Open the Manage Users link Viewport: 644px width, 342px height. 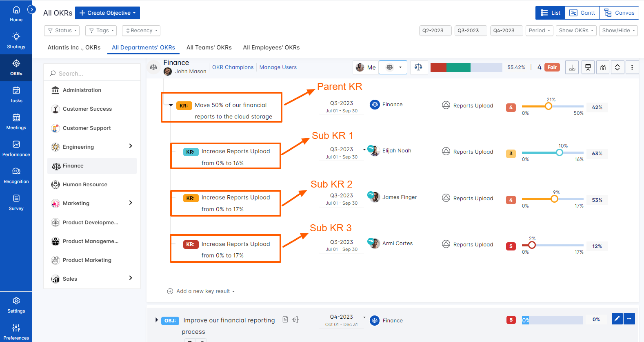tap(278, 67)
